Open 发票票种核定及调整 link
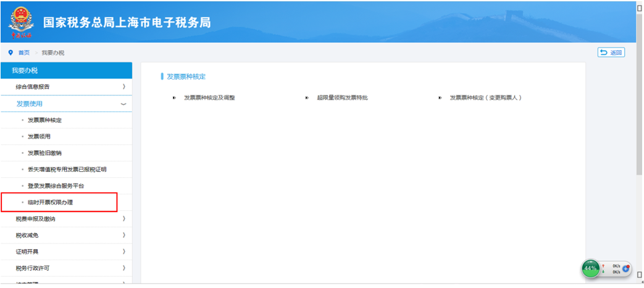The height and width of the screenshot is (288, 644). pos(209,98)
